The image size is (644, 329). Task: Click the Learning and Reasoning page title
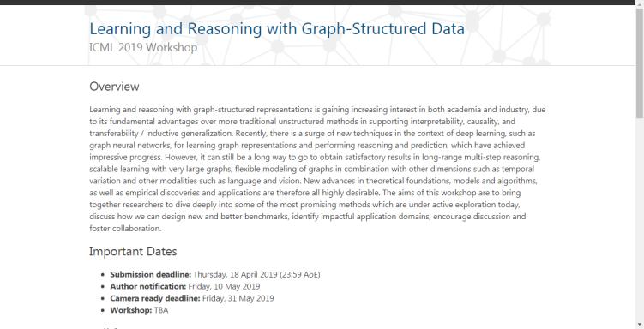click(277, 29)
